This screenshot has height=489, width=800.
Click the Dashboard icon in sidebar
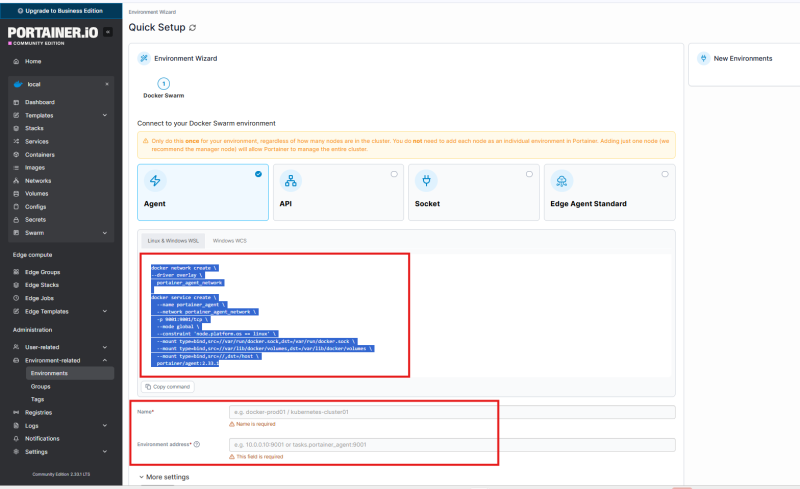(16, 102)
